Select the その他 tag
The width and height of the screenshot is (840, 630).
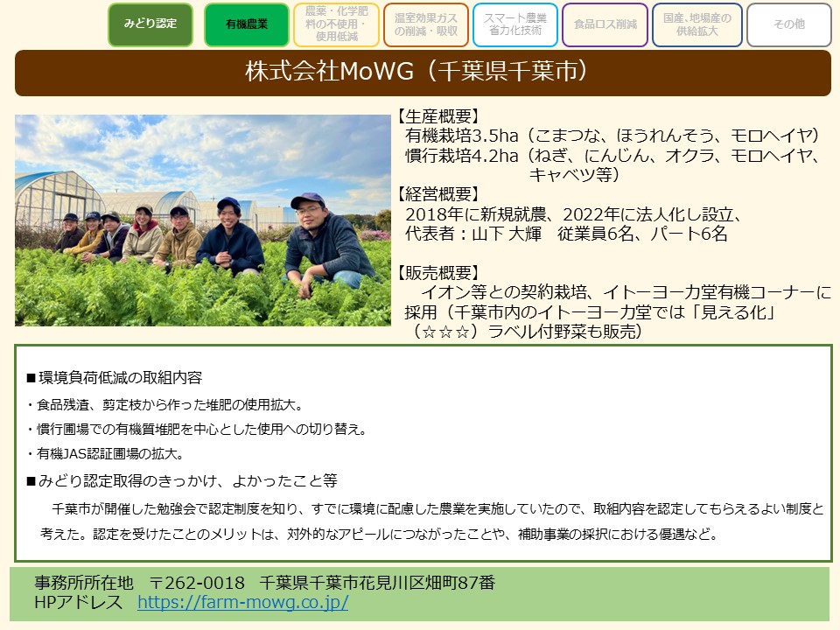click(x=789, y=24)
